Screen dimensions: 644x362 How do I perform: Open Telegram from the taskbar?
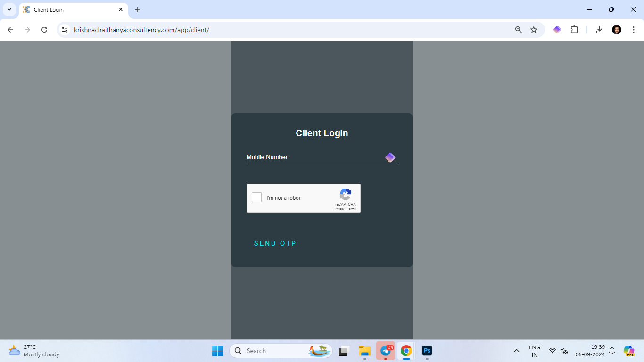386,351
